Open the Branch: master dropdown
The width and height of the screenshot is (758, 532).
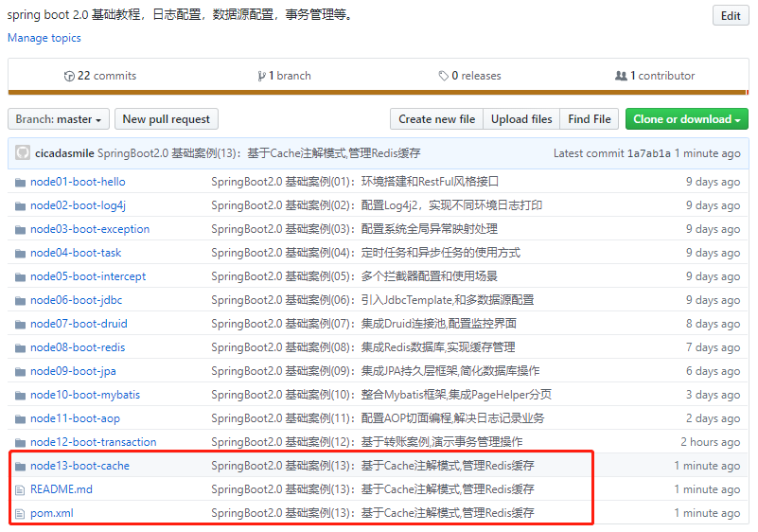[59, 119]
